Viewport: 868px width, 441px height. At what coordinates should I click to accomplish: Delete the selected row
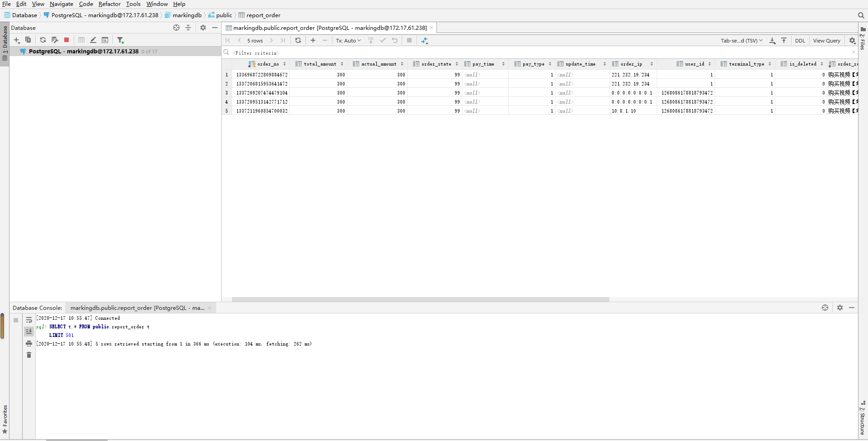[325, 40]
